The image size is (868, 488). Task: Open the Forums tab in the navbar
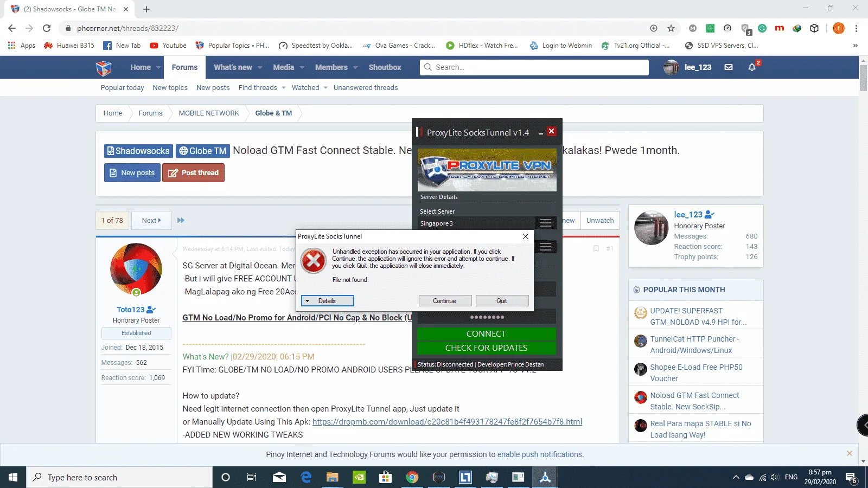point(184,67)
